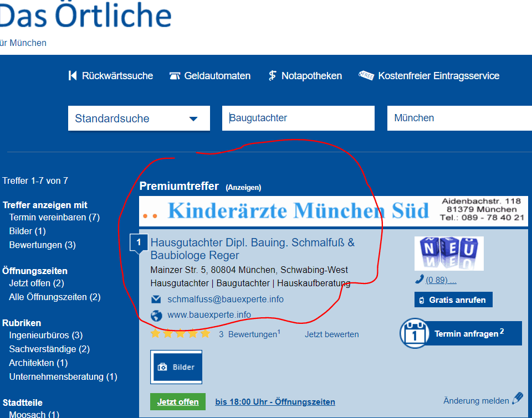Click the Mainzer Str. 5 address text
Viewport: 532px width, 418px height.
tap(249, 270)
